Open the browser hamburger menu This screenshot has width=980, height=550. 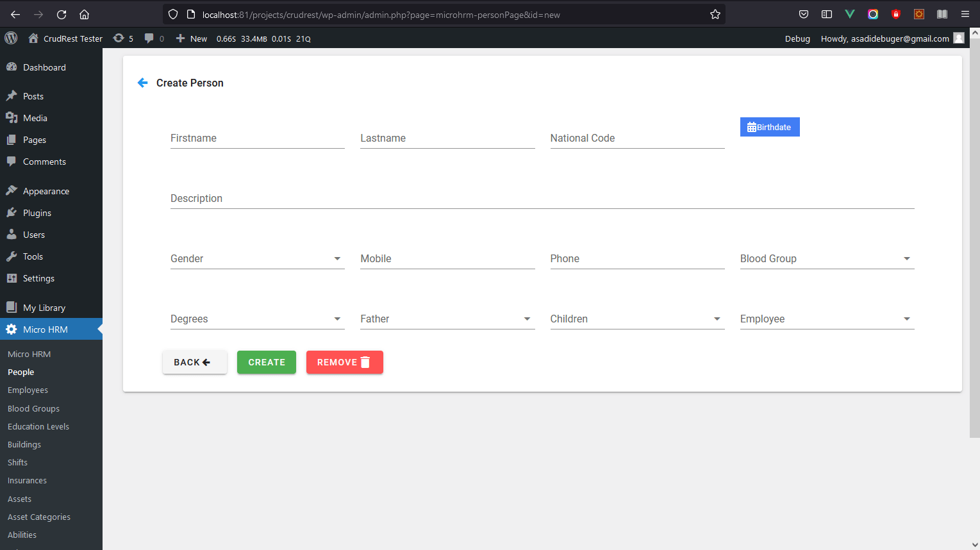click(965, 14)
